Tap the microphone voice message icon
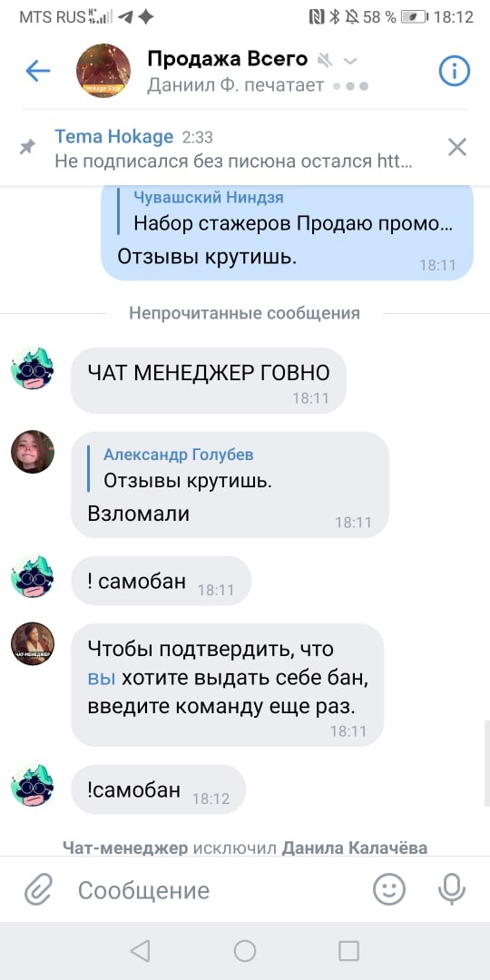 [451, 889]
